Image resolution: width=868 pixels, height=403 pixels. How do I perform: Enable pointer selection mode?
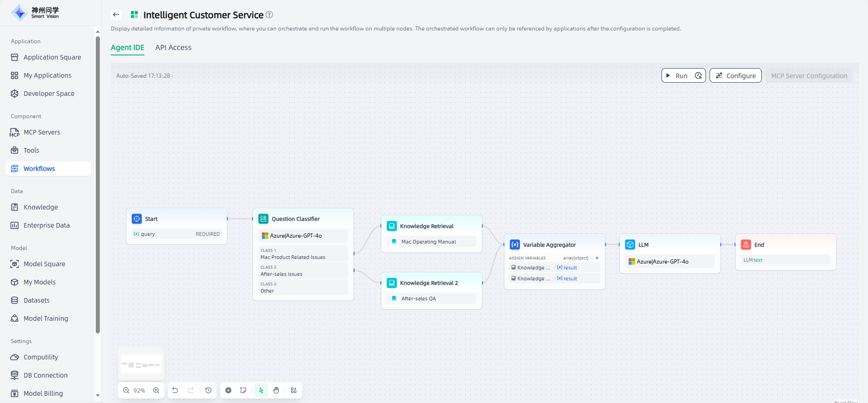click(x=261, y=390)
